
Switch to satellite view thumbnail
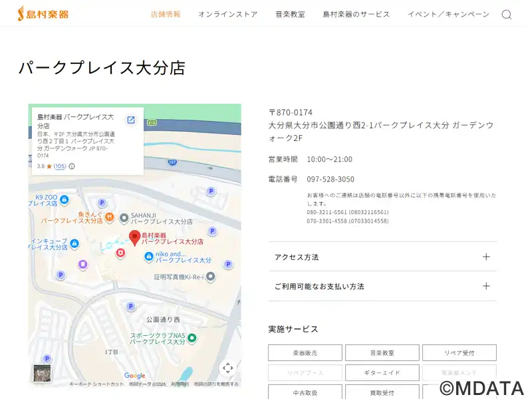[x=42, y=373]
